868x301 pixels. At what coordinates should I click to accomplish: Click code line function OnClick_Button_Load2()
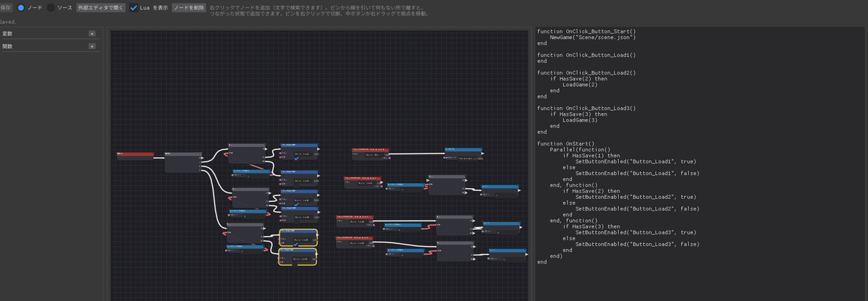[x=586, y=72]
